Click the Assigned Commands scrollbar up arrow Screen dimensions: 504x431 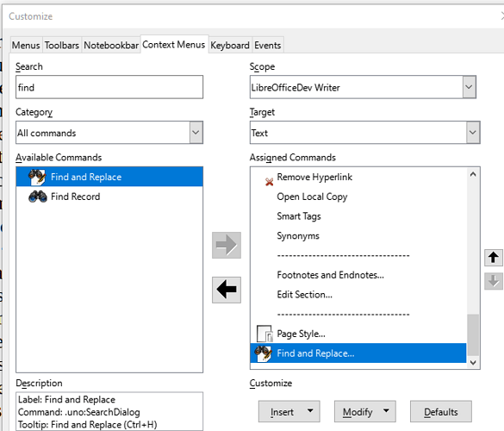click(473, 175)
